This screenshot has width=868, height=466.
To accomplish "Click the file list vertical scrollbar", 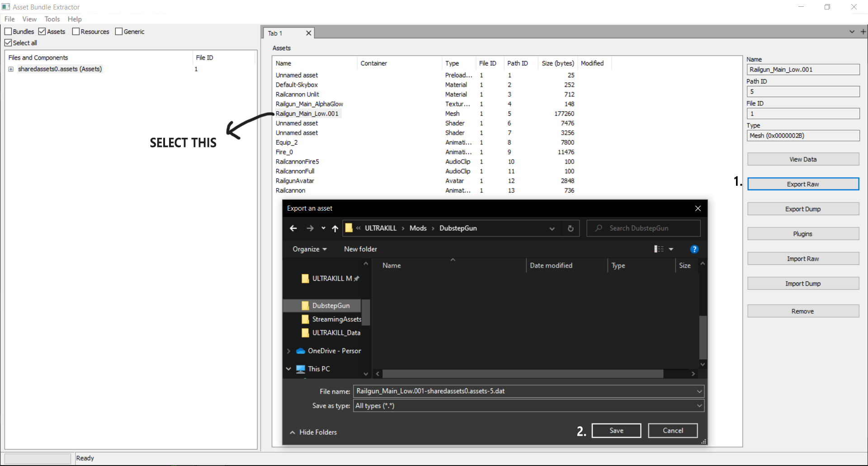I will pyautogui.click(x=703, y=337).
